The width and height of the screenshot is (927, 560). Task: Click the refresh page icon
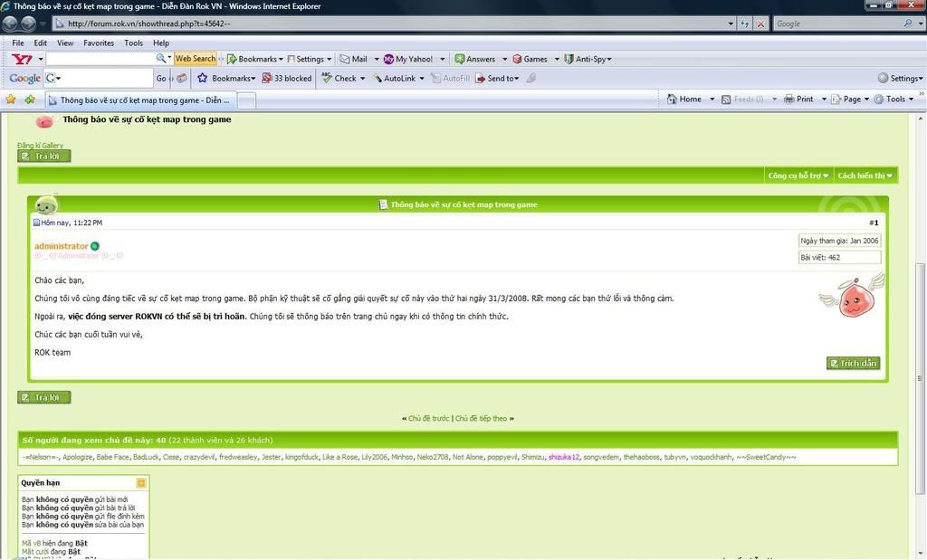(x=744, y=24)
